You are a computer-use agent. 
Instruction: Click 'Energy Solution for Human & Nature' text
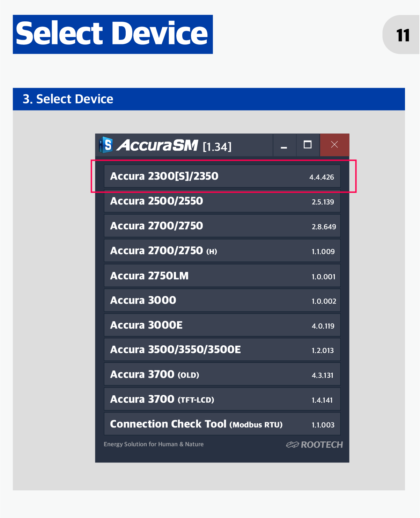154,444
